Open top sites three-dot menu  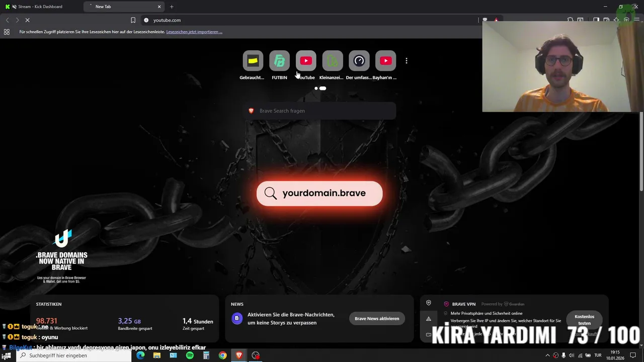(x=407, y=61)
